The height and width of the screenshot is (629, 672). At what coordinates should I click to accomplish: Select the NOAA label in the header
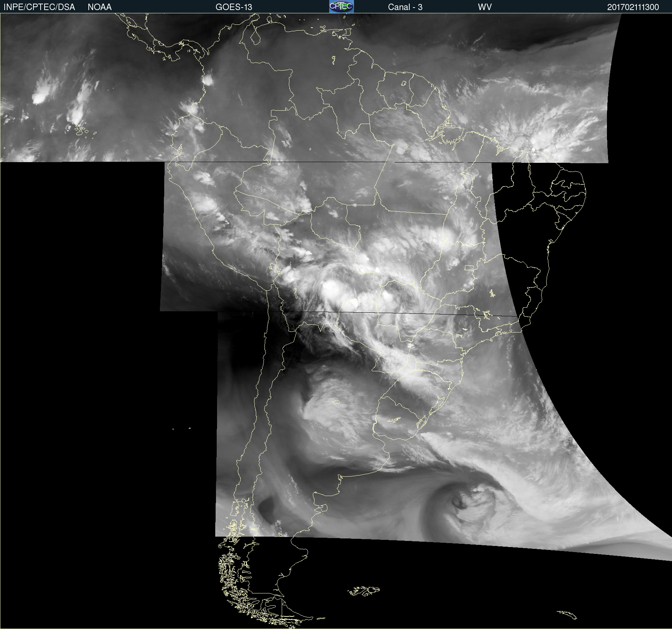click(100, 7)
